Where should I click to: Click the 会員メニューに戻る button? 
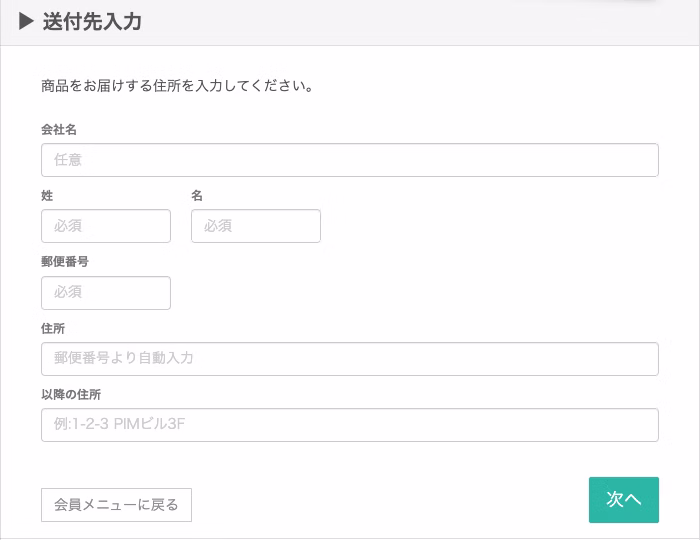117,505
